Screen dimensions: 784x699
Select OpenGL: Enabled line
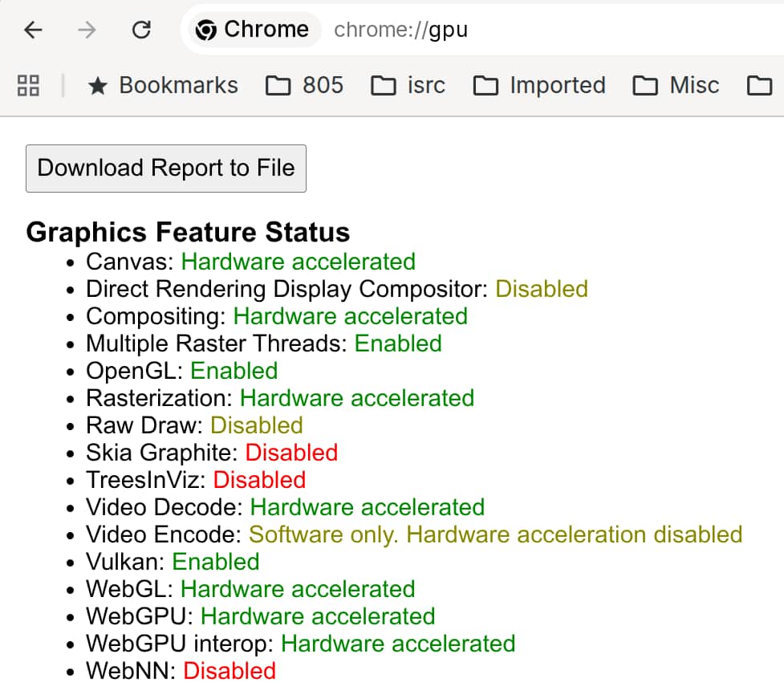[x=182, y=371]
